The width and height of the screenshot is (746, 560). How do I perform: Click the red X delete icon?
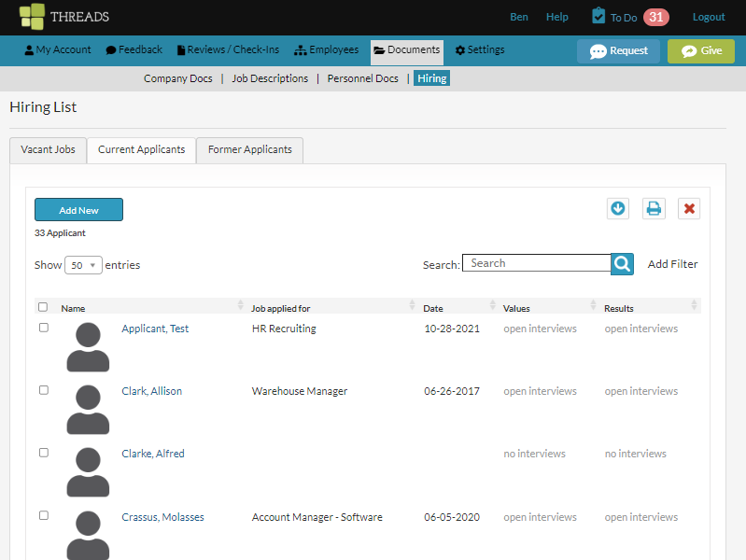click(689, 208)
